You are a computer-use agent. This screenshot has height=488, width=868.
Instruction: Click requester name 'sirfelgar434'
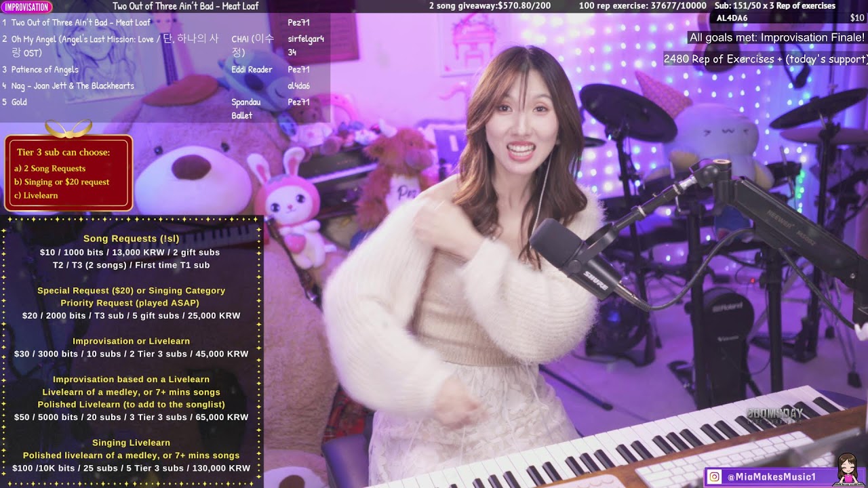click(306, 45)
